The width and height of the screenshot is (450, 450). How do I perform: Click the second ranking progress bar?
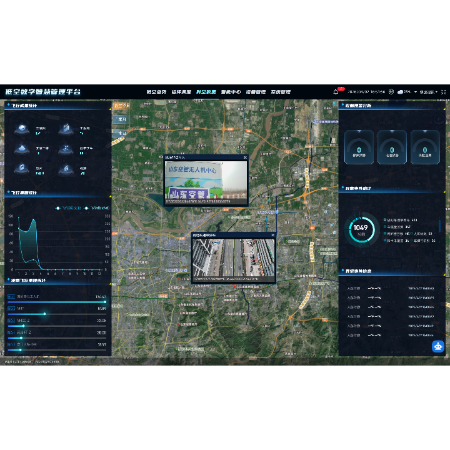coord(57,314)
